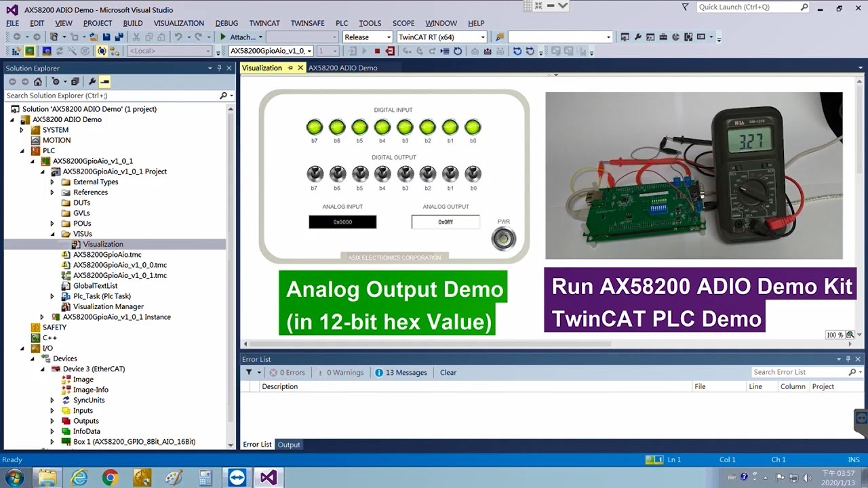
Task: Switch to the AX58200 ADIO Demo tab
Action: tap(342, 68)
